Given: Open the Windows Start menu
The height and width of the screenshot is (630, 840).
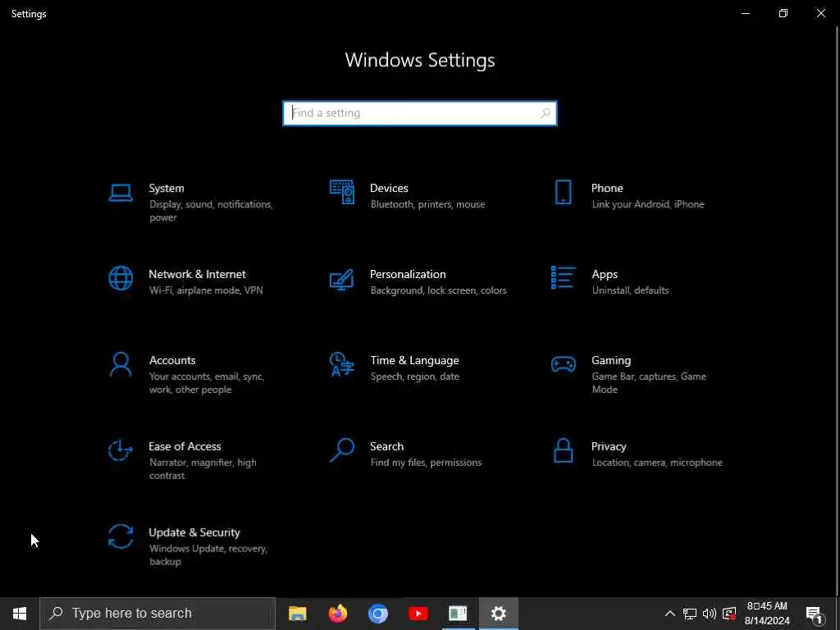Looking at the screenshot, I should (x=20, y=614).
